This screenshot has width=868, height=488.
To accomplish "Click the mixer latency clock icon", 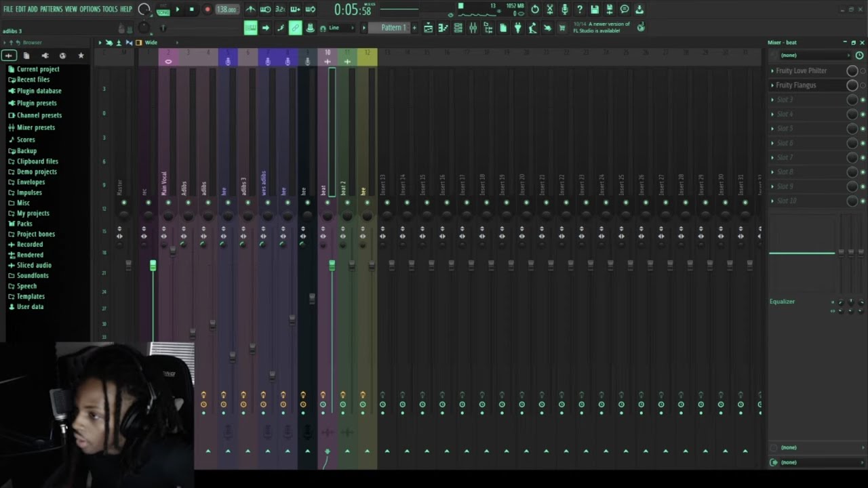I will pos(860,56).
